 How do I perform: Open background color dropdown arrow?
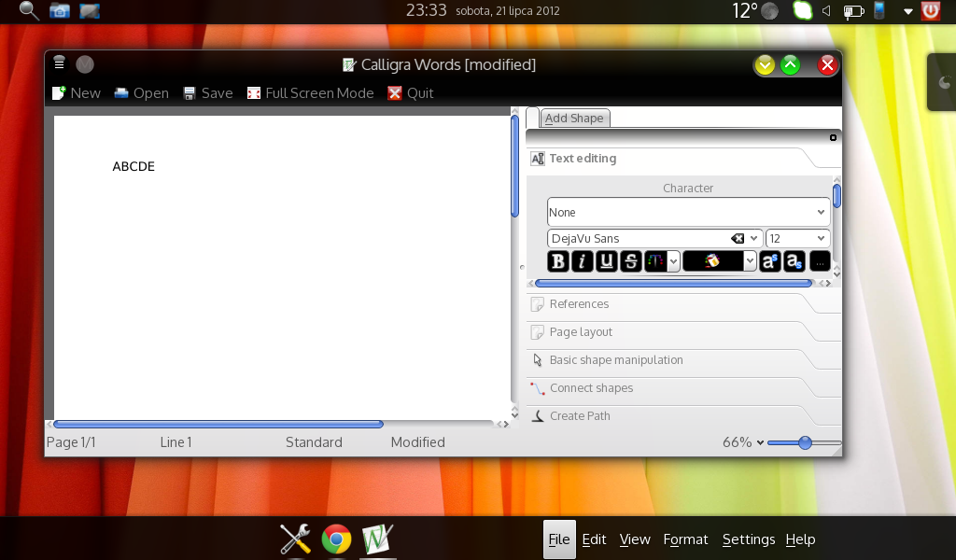[x=751, y=262]
